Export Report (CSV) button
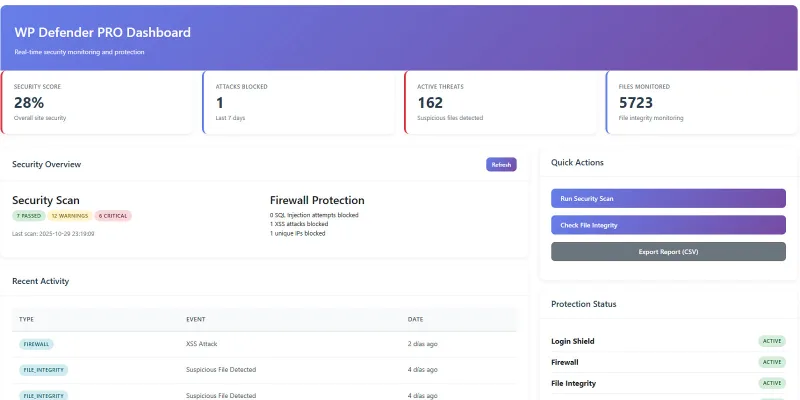Viewport: 800px width, 400px height. [x=668, y=252]
